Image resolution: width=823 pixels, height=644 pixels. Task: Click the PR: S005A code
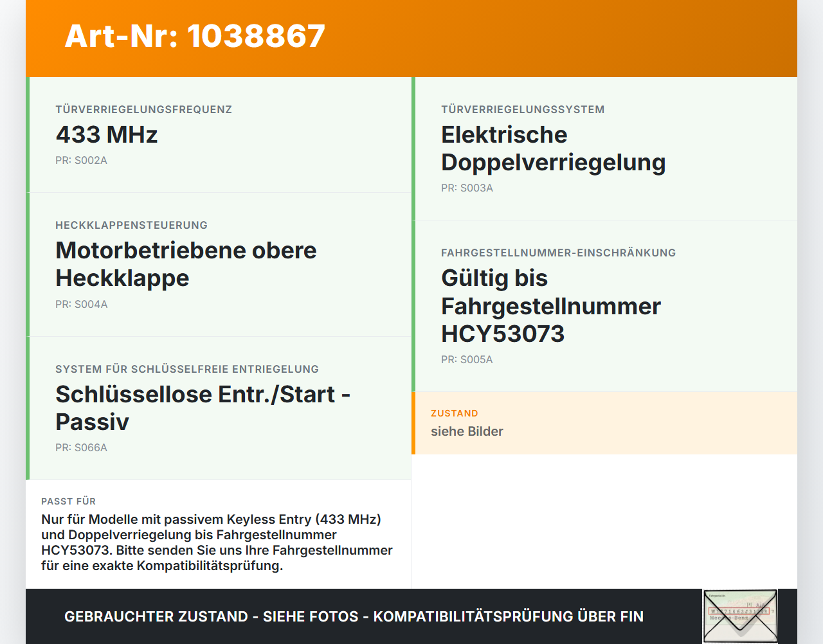467,359
